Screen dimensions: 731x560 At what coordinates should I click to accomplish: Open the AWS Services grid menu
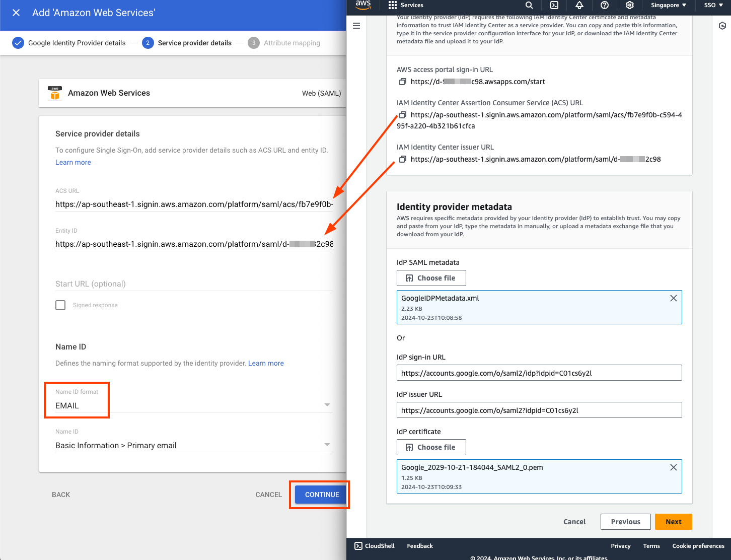[406, 5]
